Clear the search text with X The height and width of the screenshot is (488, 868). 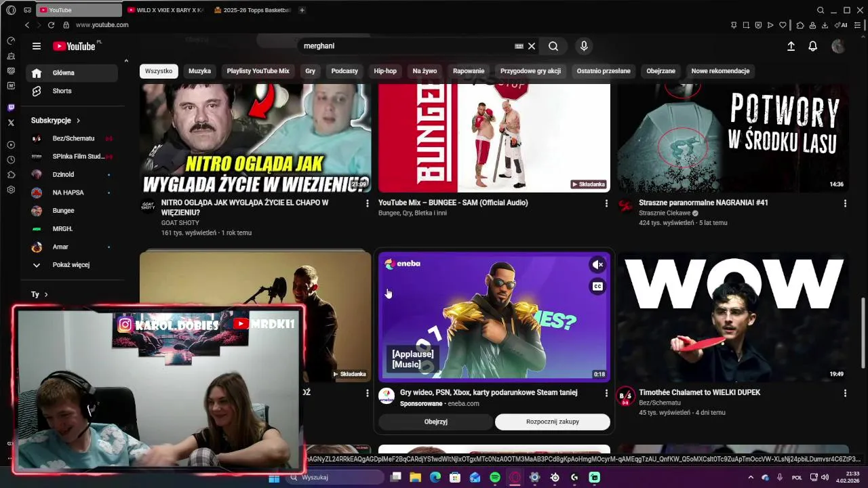click(532, 46)
